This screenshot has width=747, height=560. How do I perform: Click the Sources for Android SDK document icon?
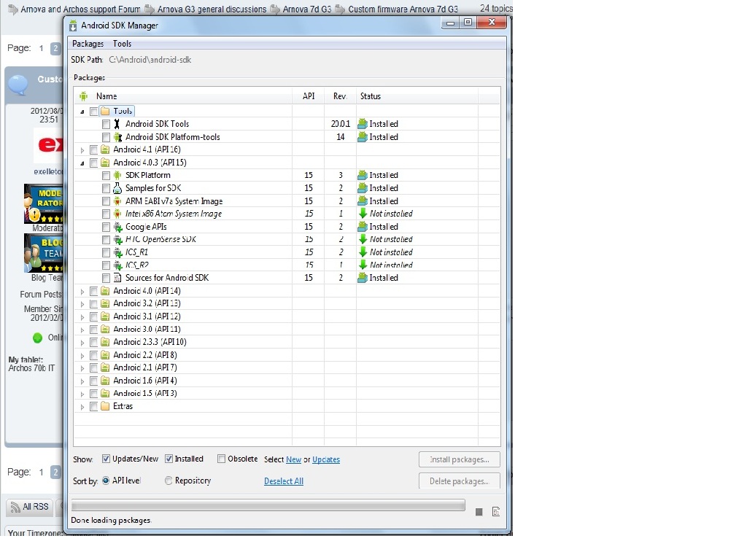coord(117,278)
